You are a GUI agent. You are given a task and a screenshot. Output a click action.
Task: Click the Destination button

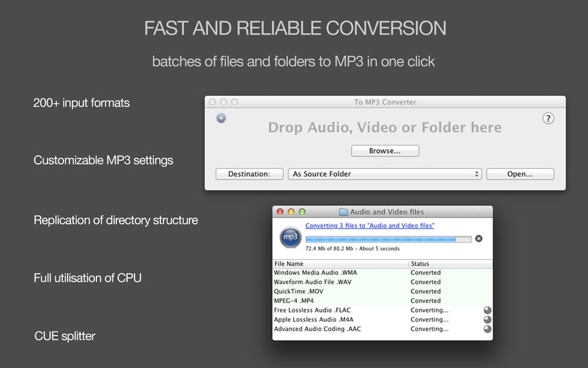click(x=249, y=174)
